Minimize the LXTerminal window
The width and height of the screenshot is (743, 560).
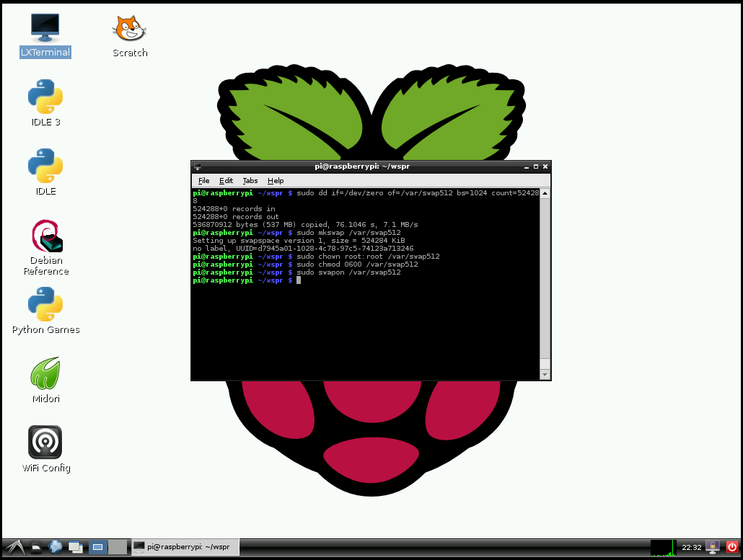[x=527, y=166]
